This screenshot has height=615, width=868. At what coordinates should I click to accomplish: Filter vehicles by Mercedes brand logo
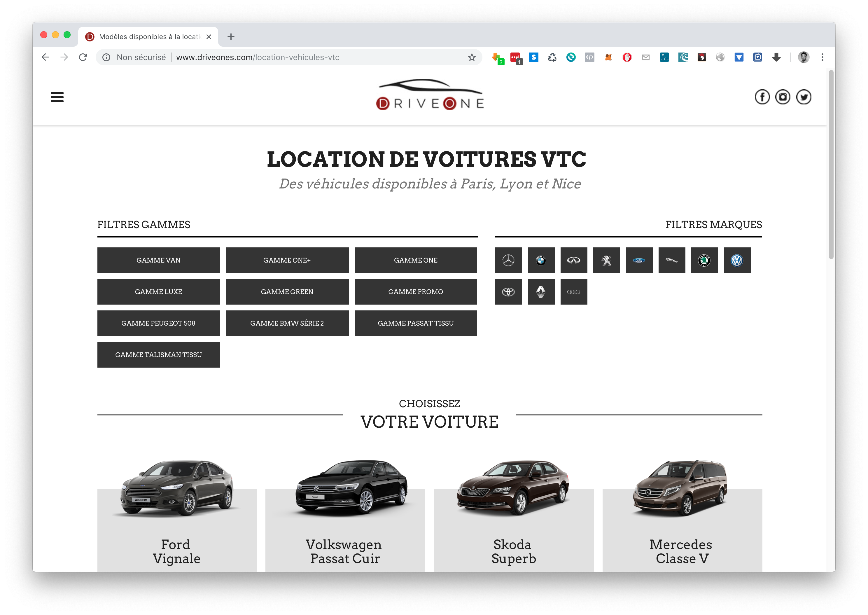click(508, 260)
